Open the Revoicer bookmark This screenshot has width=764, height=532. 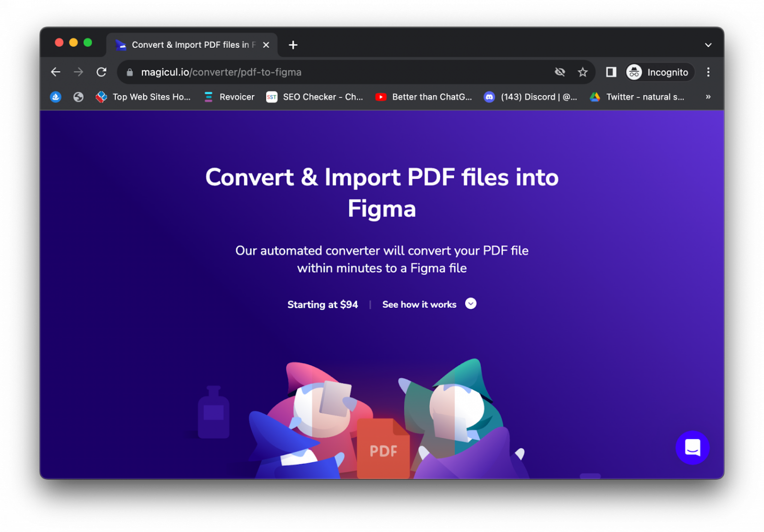click(x=228, y=96)
